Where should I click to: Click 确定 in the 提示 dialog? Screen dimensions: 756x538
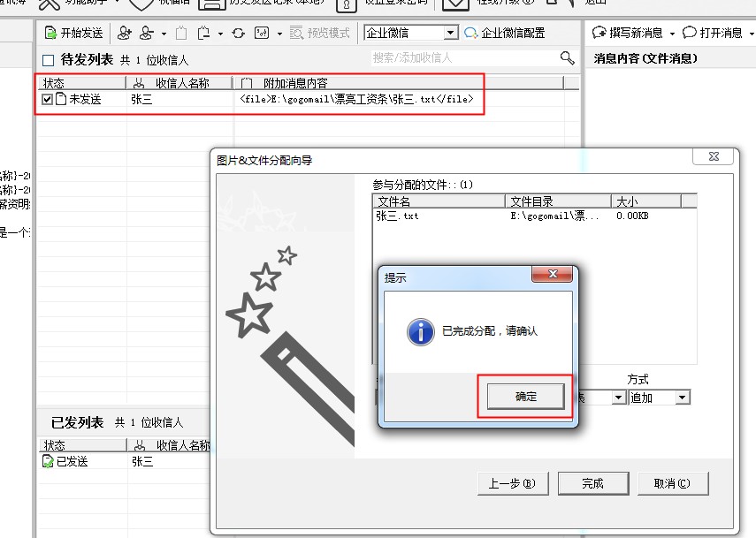click(x=525, y=397)
